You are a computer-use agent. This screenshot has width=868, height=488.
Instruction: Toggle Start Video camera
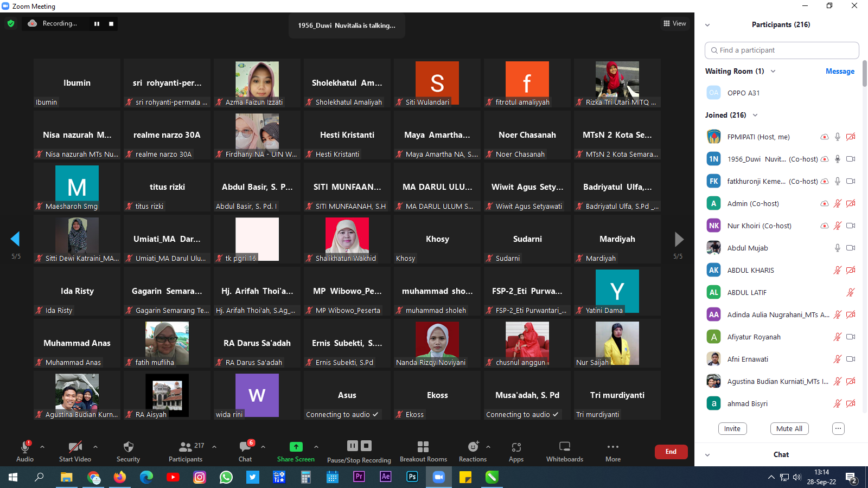[75, 447]
